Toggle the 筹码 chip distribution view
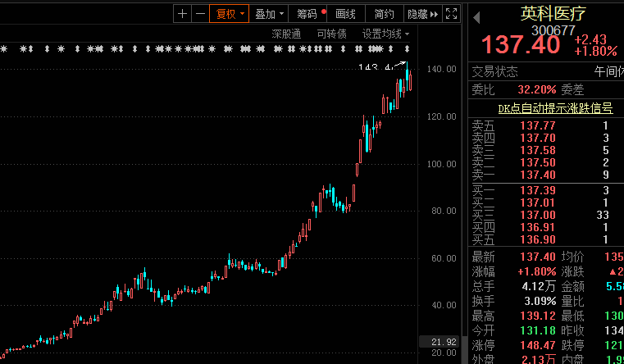This screenshot has width=624, height=364. pyautogui.click(x=307, y=14)
